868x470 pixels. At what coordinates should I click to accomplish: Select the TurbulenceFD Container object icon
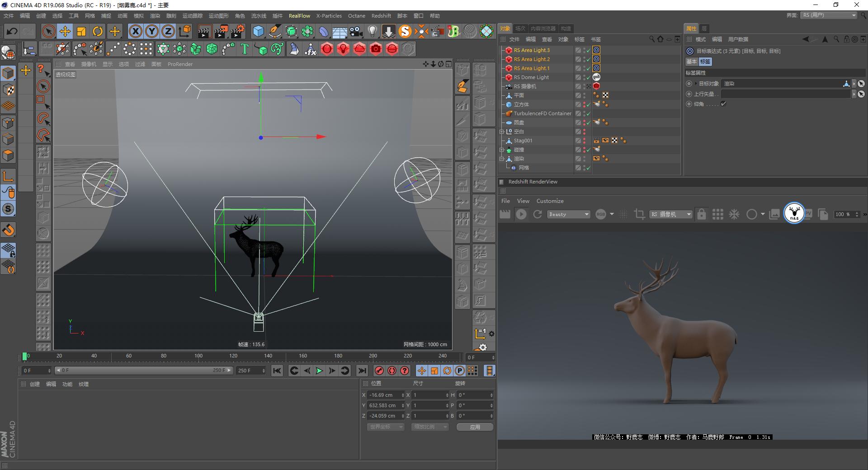[509, 113]
